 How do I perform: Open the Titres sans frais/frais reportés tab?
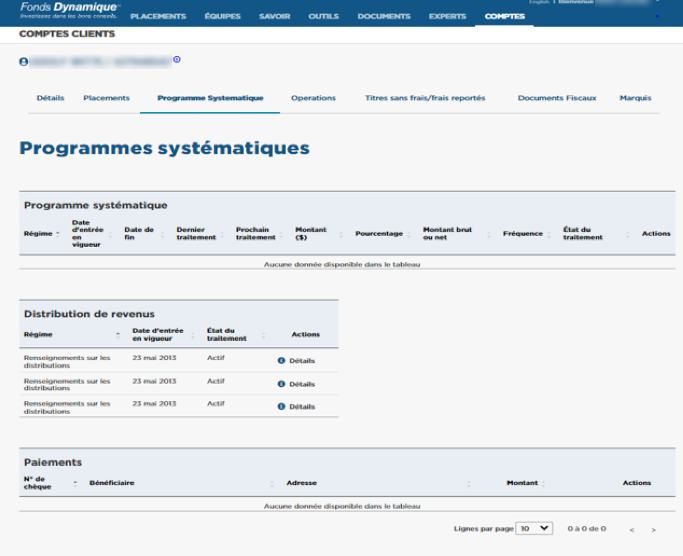[425, 98]
